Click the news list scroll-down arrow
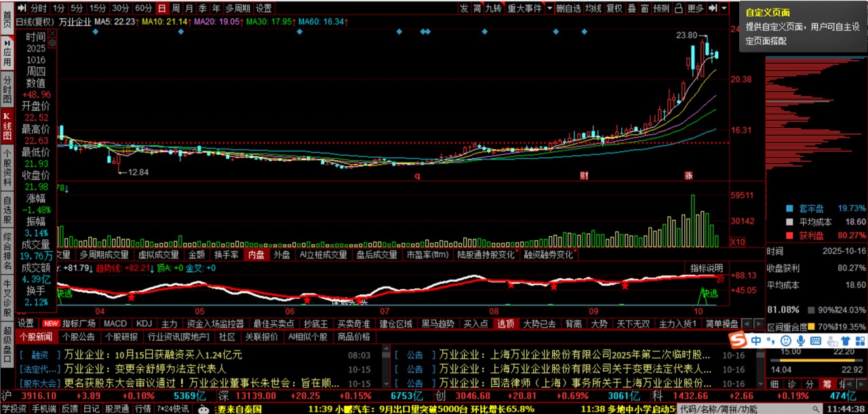Image resolution: width=868 pixels, height=414 pixels. (386, 384)
